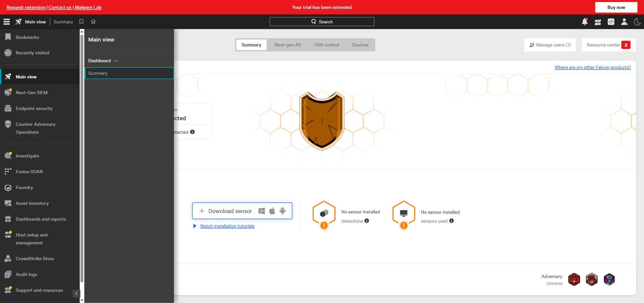Click the Search field

322,22
